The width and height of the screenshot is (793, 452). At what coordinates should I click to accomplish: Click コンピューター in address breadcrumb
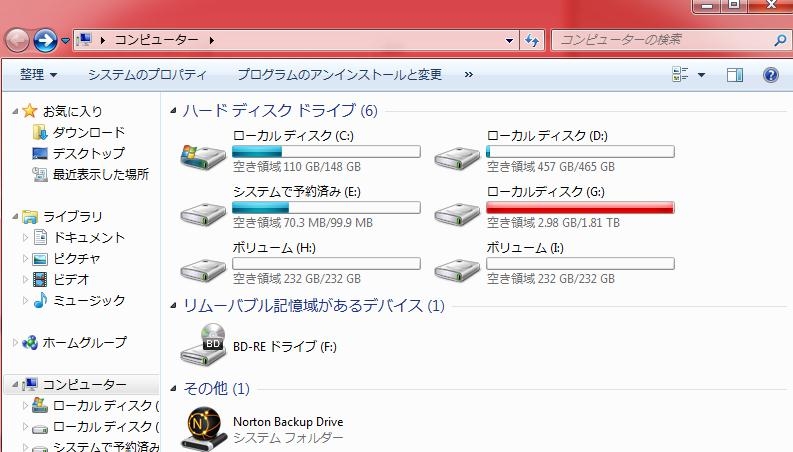[x=156, y=39]
